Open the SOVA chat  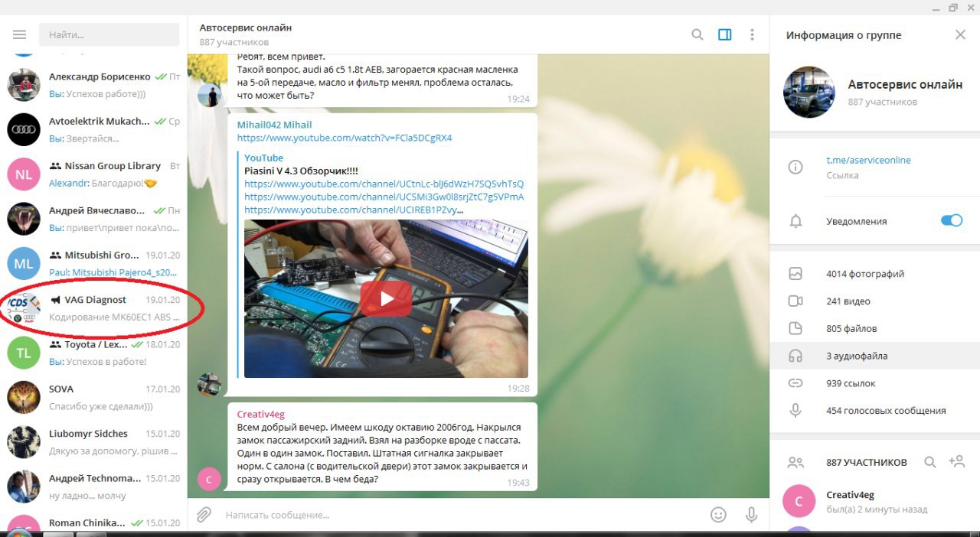[93, 397]
